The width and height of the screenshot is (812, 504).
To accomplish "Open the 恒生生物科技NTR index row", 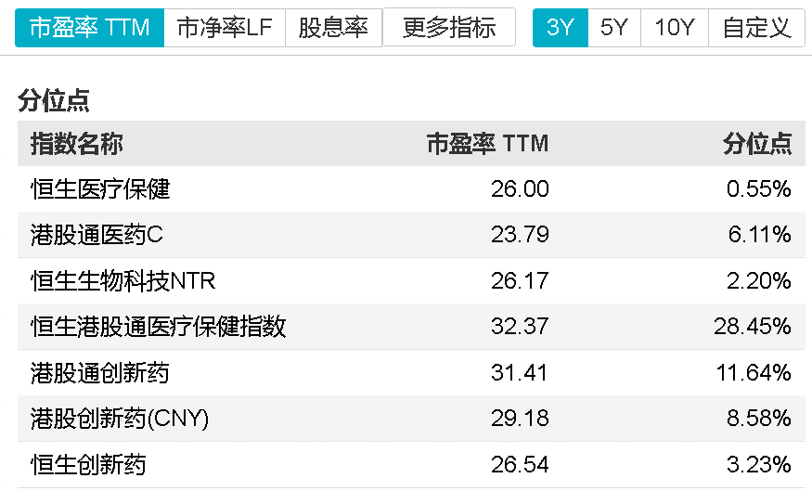I will [x=411, y=280].
